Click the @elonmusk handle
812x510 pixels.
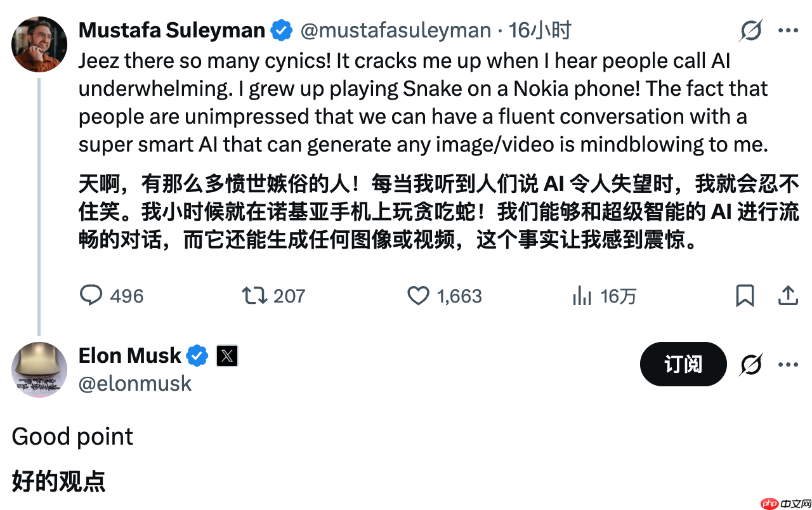tap(134, 383)
